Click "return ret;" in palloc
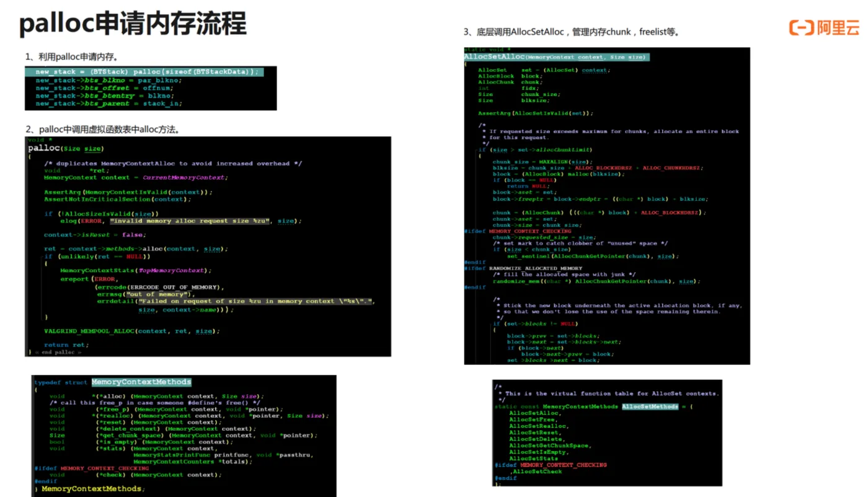Screen dimensions: 868x497 tap(66, 345)
